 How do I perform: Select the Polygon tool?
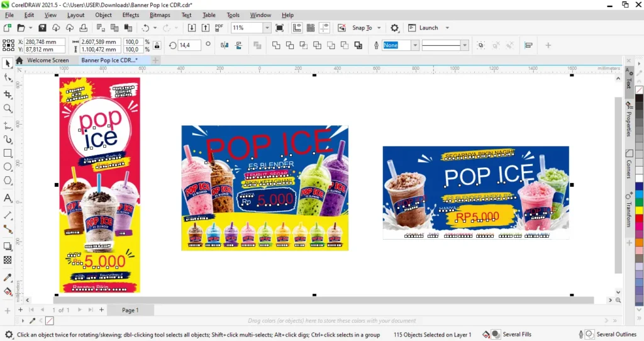click(x=8, y=181)
